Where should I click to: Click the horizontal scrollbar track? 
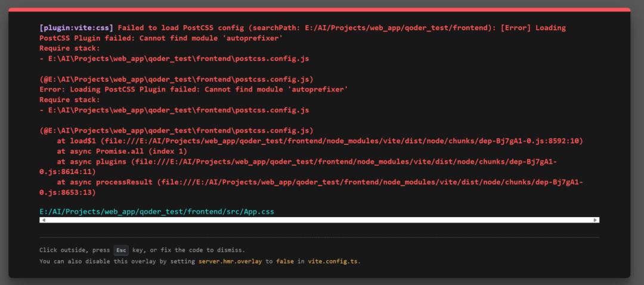(319, 220)
